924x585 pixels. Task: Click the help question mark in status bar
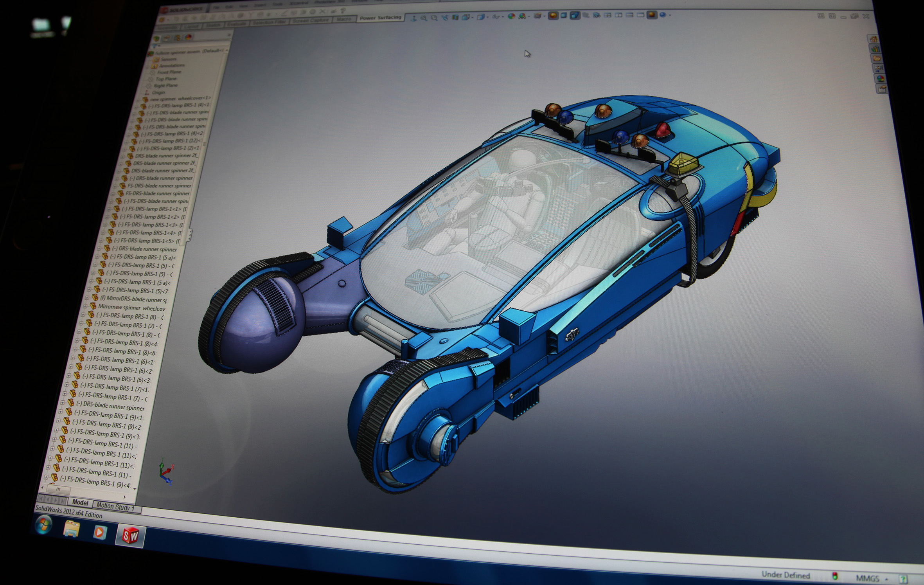(x=903, y=579)
